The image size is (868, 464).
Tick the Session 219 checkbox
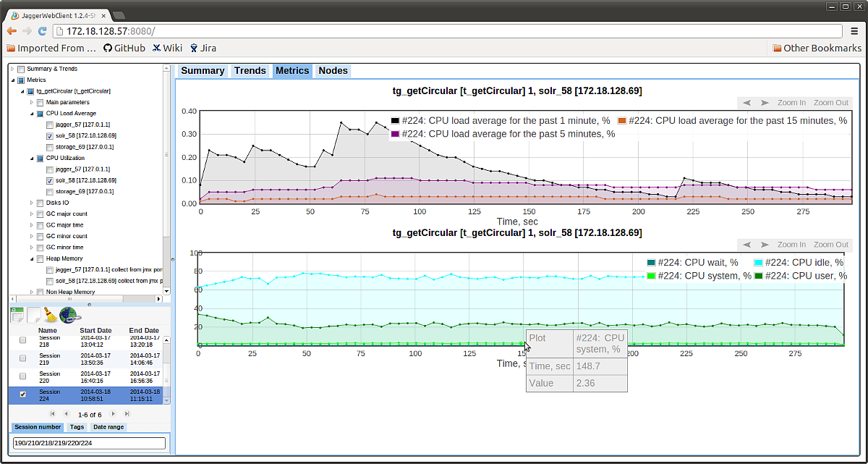click(x=22, y=358)
